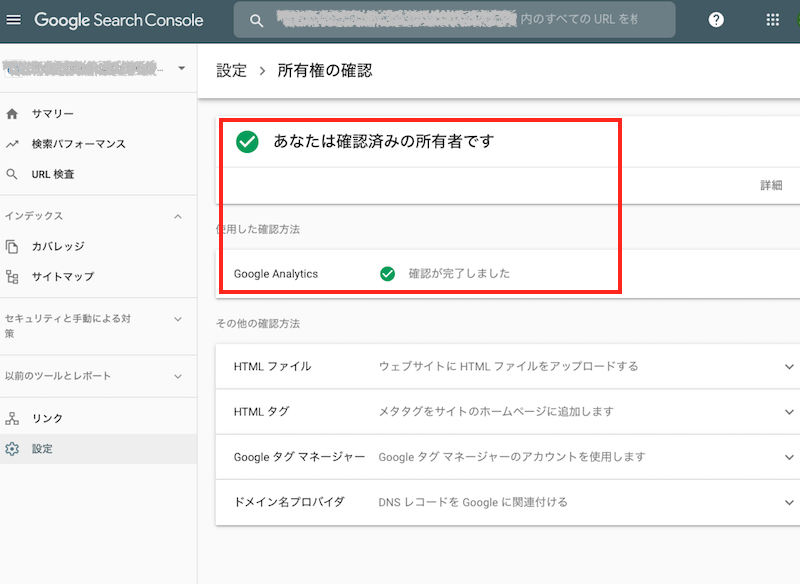Image resolution: width=800 pixels, height=584 pixels.
Task: Click the green check beside あなたは確認済みの所有者です
Action: 247,142
